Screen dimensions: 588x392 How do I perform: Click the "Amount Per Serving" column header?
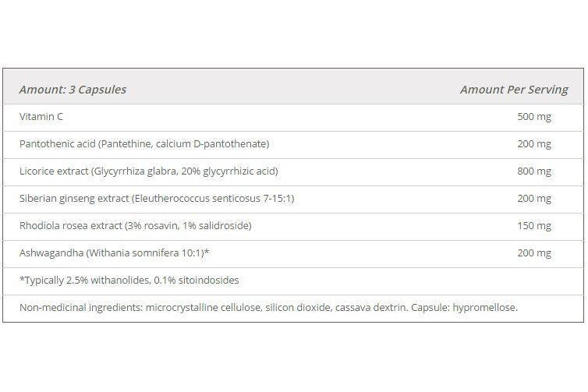click(513, 90)
